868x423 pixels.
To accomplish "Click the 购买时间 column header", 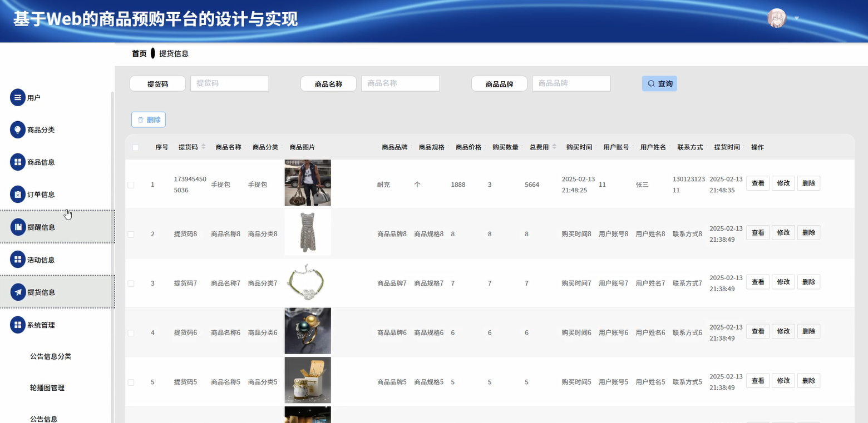I will click(x=579, y=147).
